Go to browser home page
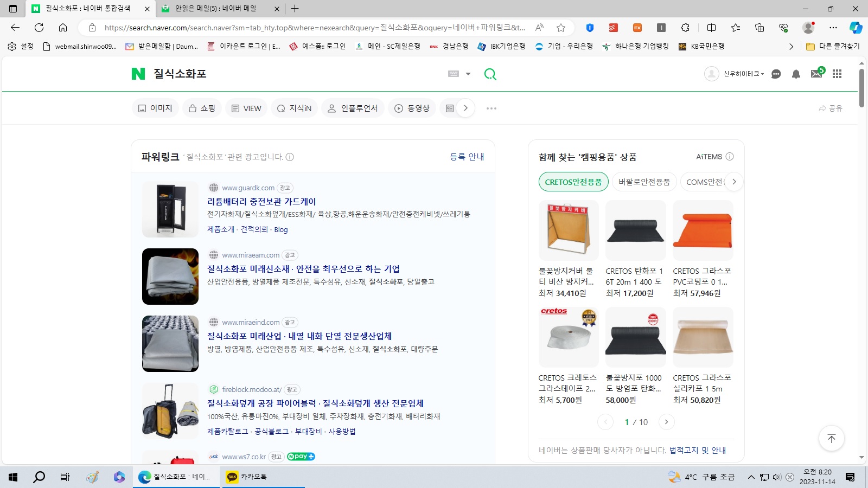Image resolution: width=868 pixels, height=488 pixels. 63,28
